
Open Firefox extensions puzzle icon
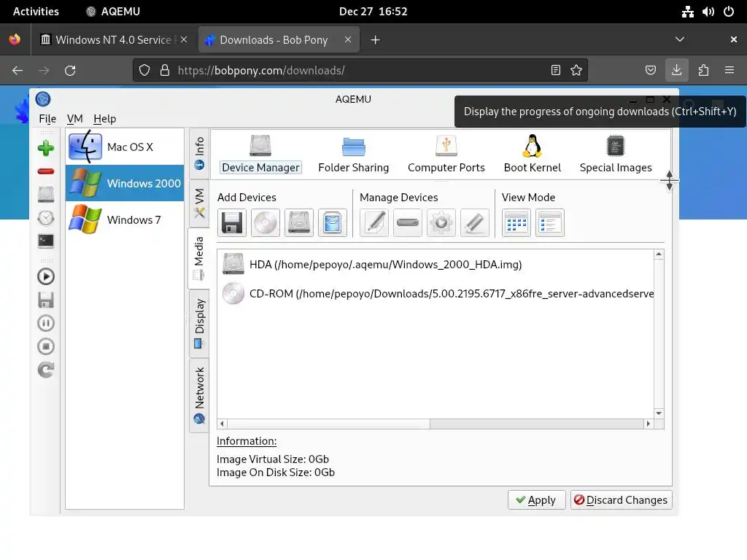click(x=703, y=71)
